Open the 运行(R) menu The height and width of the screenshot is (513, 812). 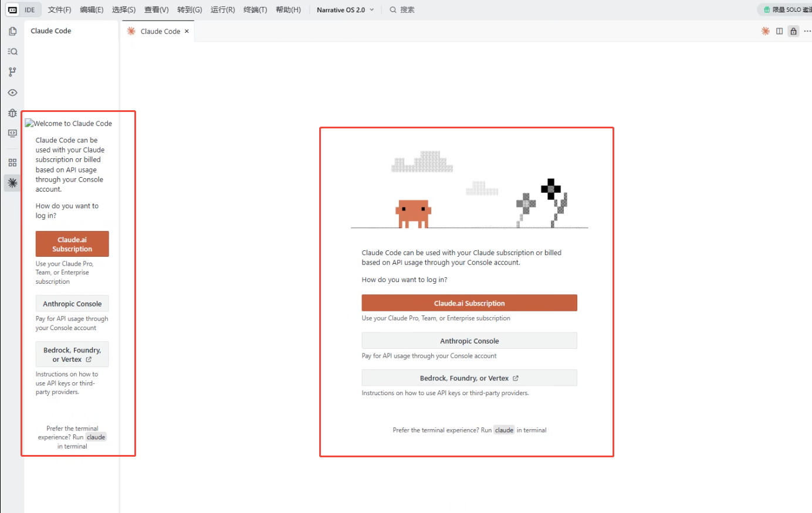[222, 10]
